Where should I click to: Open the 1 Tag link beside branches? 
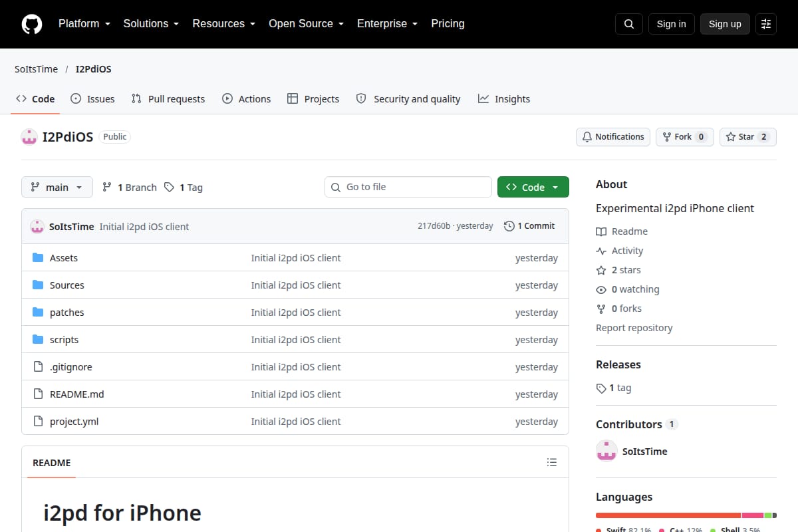183,188
